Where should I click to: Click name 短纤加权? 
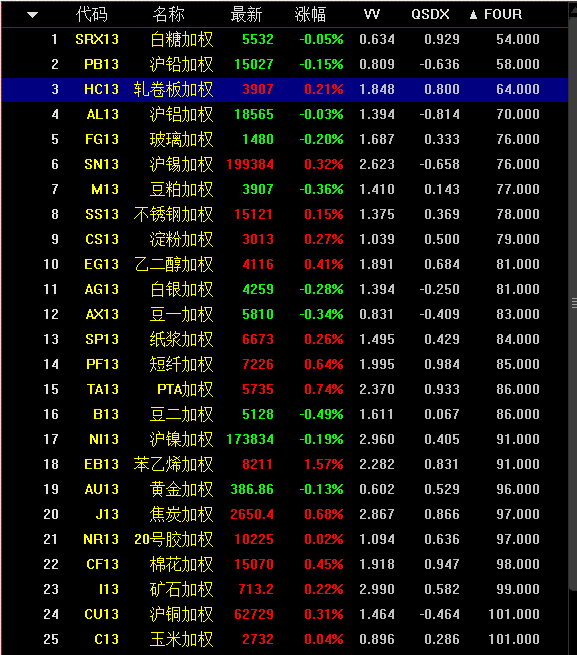click(181, 364)
